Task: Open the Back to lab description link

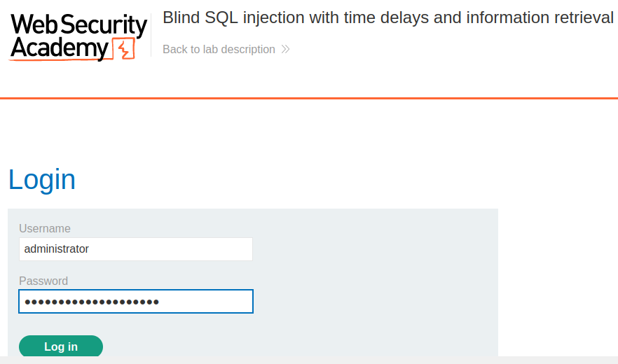Action: point(226,49)
